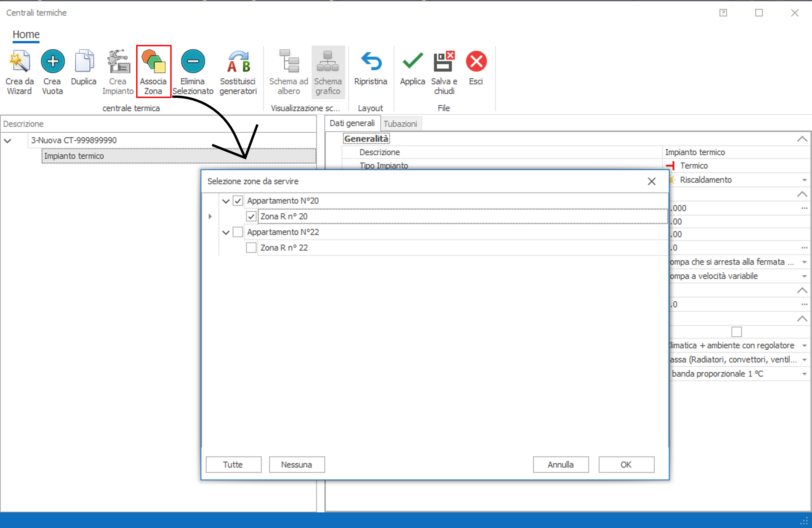This screenshot has height=528, width=812.
Task: Select the Home ribbon tab
Action: tap(26, 34)
